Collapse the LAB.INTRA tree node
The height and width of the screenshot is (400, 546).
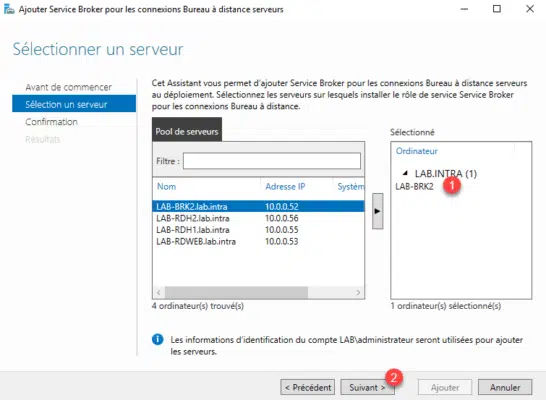(x=405, y=173)
